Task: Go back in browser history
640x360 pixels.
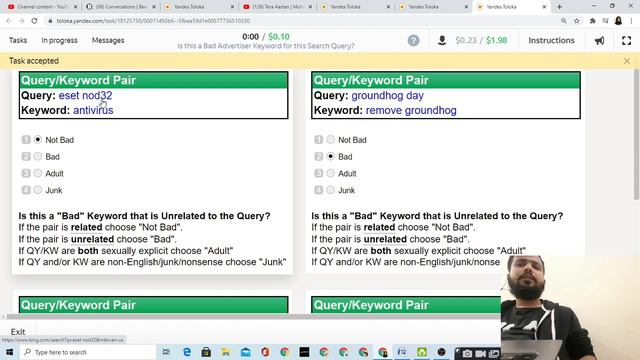Action: pos(9,21)
